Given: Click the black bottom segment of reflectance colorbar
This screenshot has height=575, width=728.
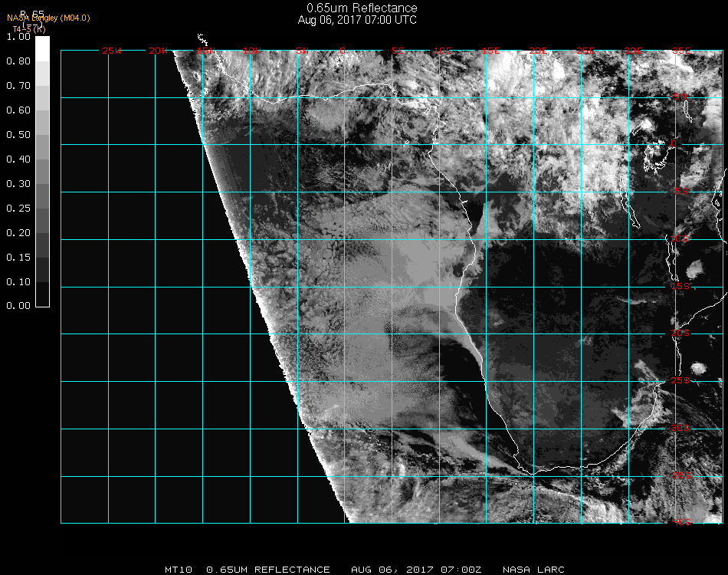Looking at the screenshot, I should click(x=42, y=294).
